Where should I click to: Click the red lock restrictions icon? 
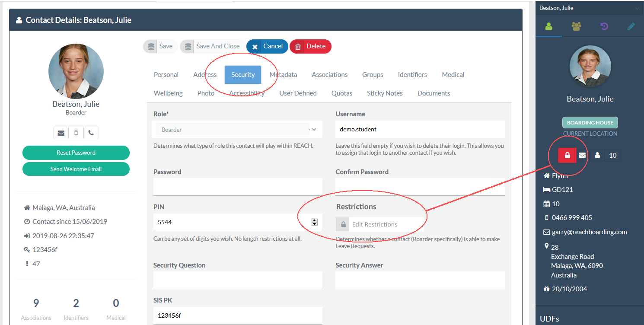click(x=567, y=155)
